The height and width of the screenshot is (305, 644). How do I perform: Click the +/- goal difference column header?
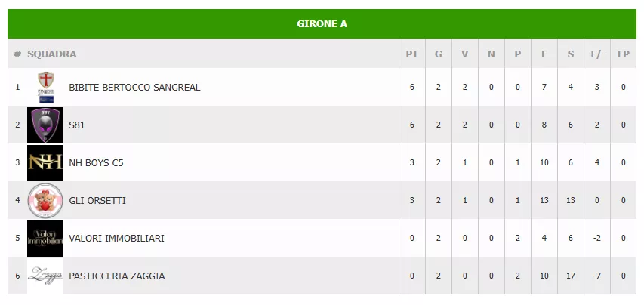tap(596, 54)
